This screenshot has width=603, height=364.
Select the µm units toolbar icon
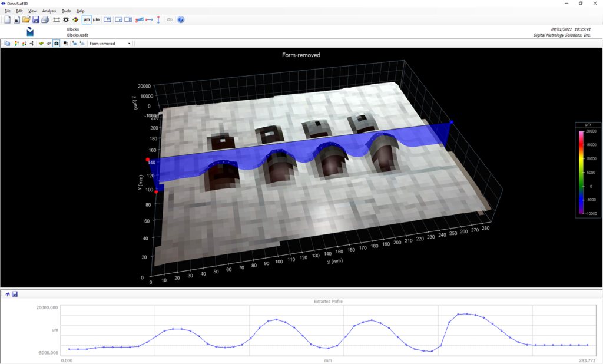coord(87,19)
